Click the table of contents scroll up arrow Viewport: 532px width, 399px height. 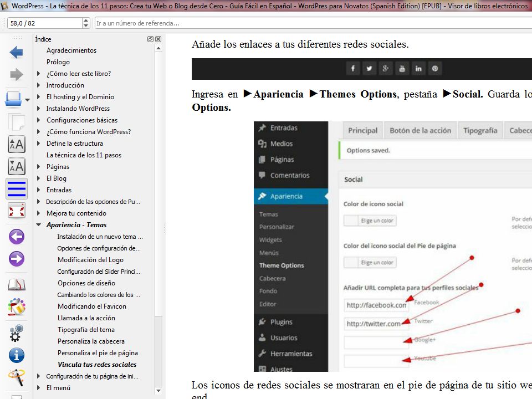(x=158, y=49)
